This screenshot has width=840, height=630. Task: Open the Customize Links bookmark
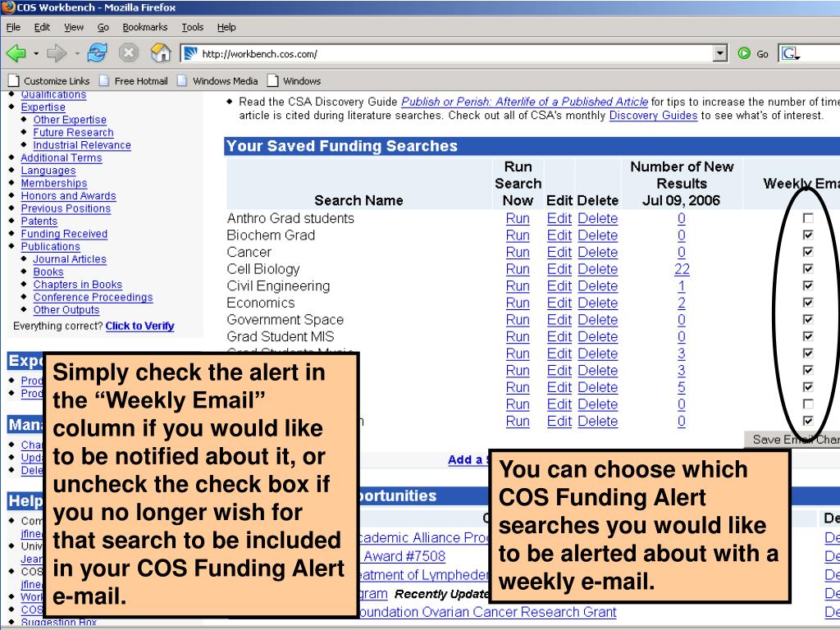[49, 81]
